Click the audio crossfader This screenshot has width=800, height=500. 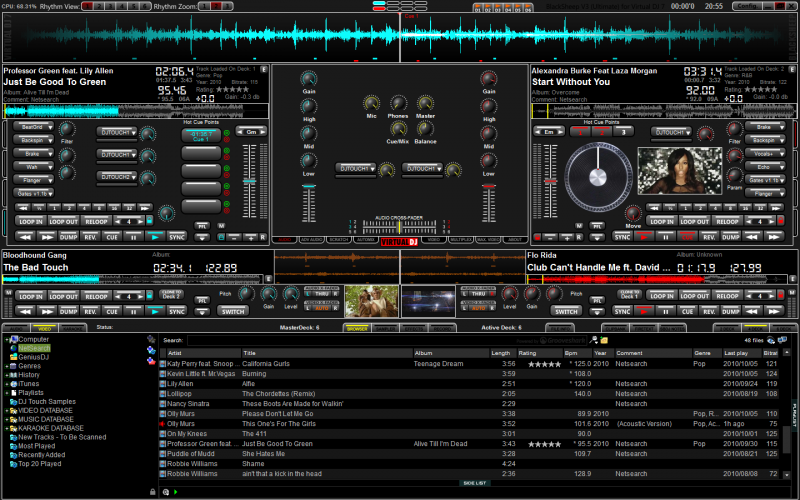tap(399, 226)
